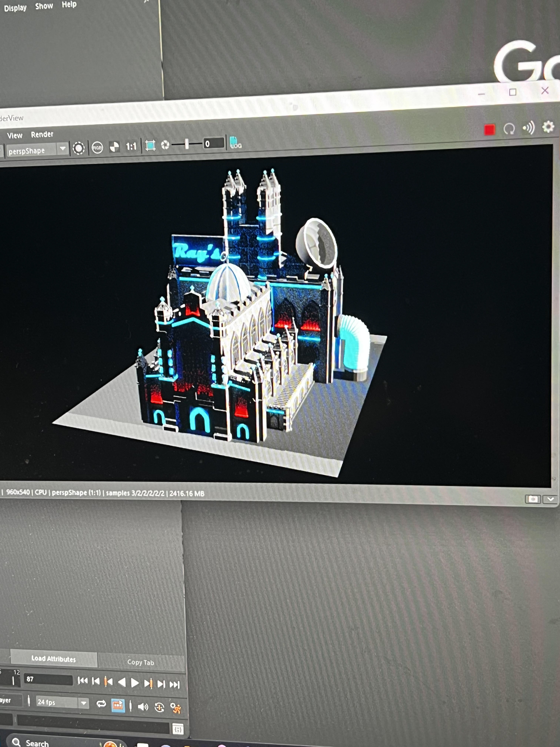The width and height of the screenshot is (560, 747).
Task: Click the exposure/contrast pie icon
Action: 114,147
